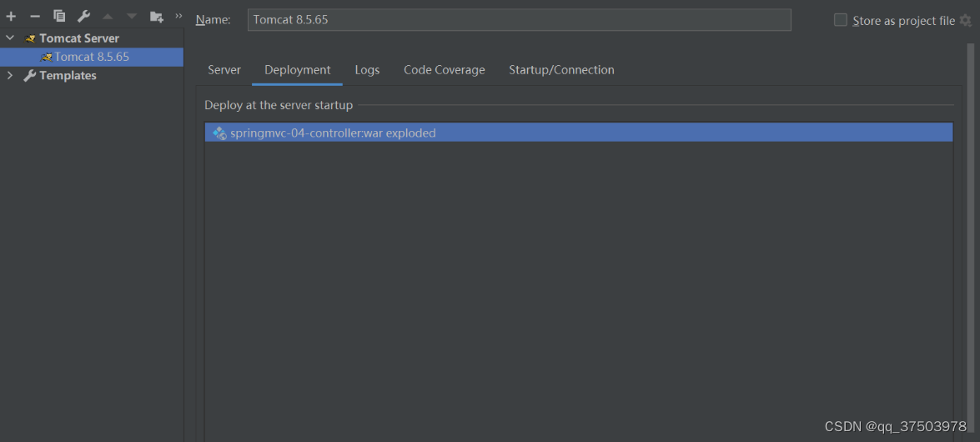
Task: Select the Templates tree row
Action: pos(92,76)
